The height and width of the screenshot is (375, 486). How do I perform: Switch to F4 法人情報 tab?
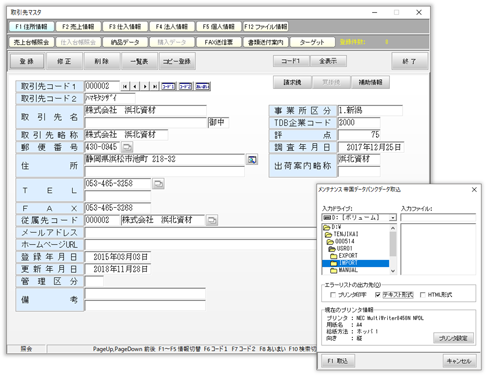(172, 27)
